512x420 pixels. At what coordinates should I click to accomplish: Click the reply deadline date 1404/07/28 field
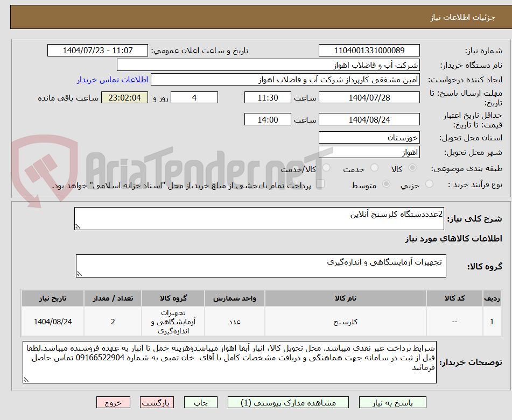coord(369,97)
